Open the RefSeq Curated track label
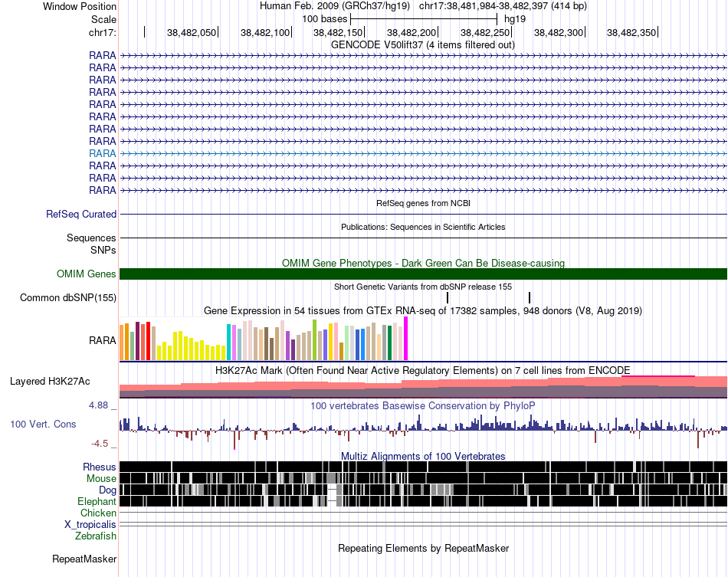Screen dimensions: 728x577 (x=80, y=215)
